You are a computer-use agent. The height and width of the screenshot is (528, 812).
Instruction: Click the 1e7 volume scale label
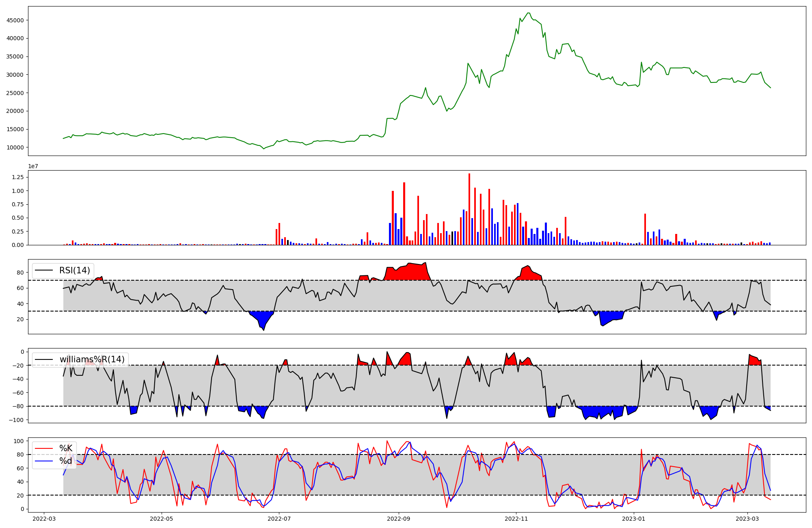[33, 166]
